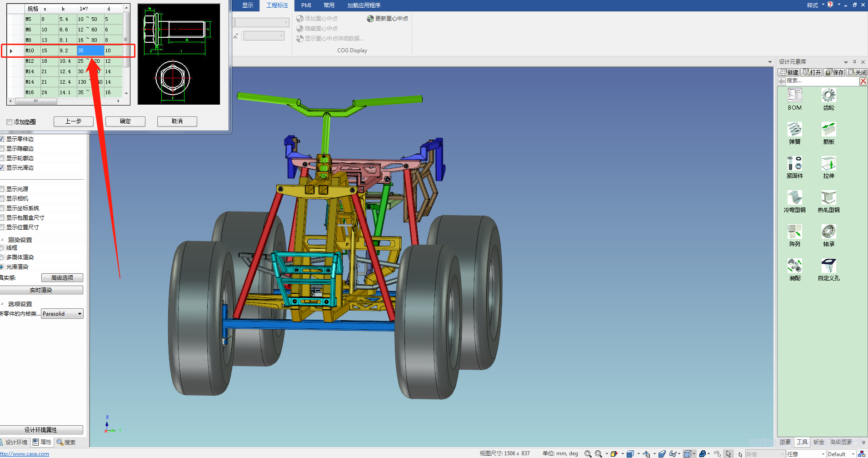Switch to the 工程标注 ribbon tab
This screenshot has height=458, width=868.
click(x=277, y=5)
